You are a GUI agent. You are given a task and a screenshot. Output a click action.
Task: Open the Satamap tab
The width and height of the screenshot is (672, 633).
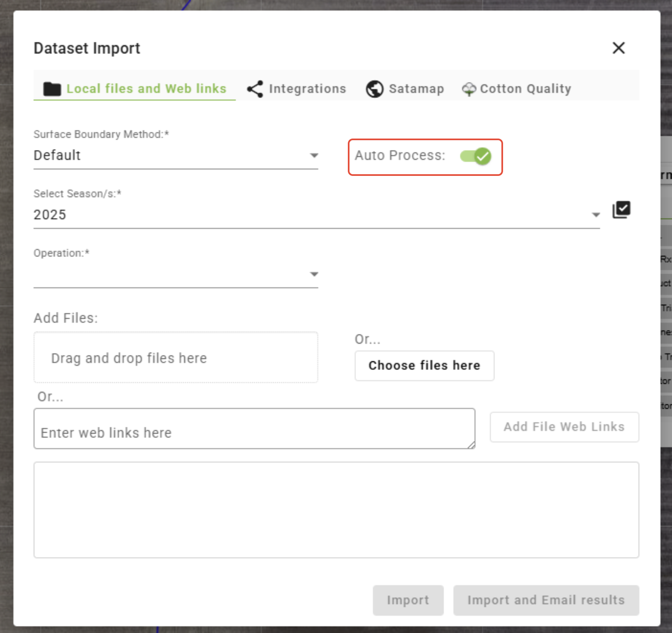(x=416, y=89)
